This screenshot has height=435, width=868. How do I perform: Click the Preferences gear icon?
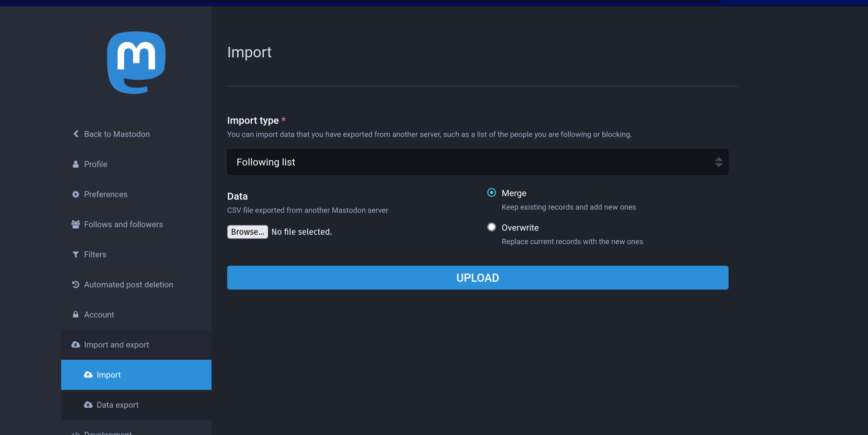click(x=76, y=194)
